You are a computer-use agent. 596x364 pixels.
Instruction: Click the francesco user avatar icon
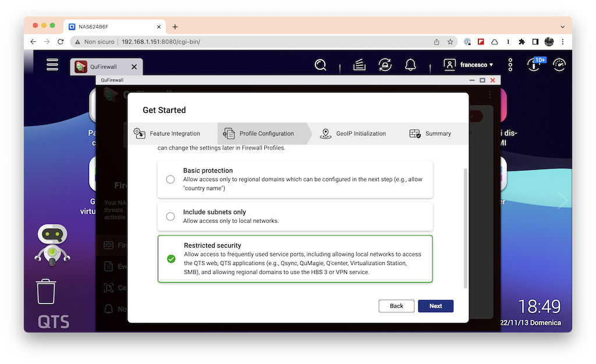[449, 65]
